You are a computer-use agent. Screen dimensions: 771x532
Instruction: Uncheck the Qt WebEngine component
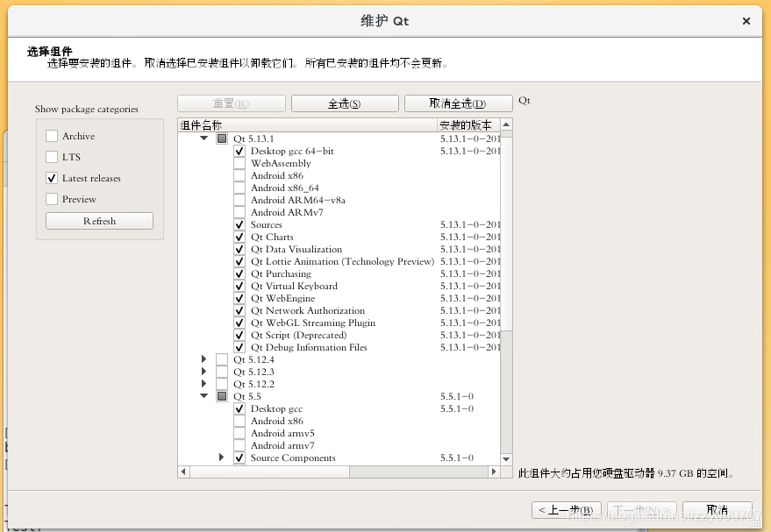tap(239, 298)
